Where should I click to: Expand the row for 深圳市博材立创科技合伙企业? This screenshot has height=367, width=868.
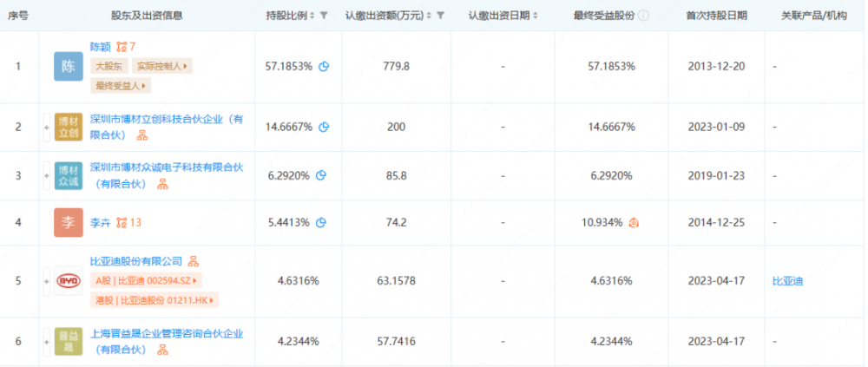point(46,127)
